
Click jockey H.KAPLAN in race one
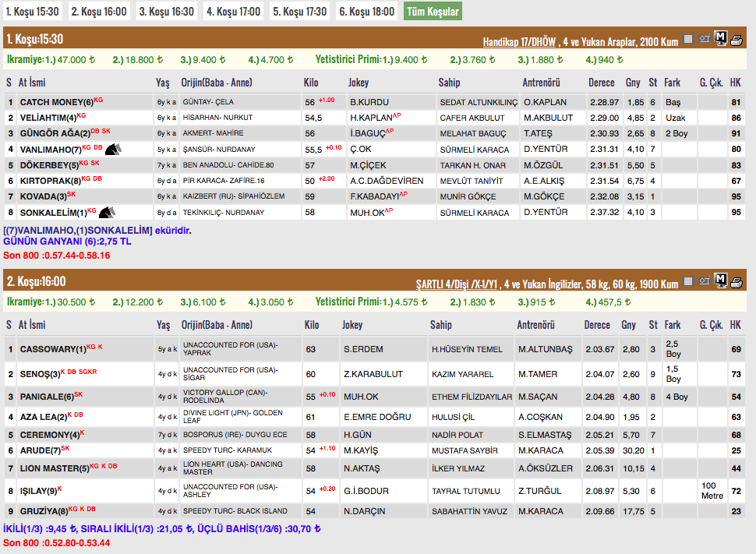click(369, 118)
